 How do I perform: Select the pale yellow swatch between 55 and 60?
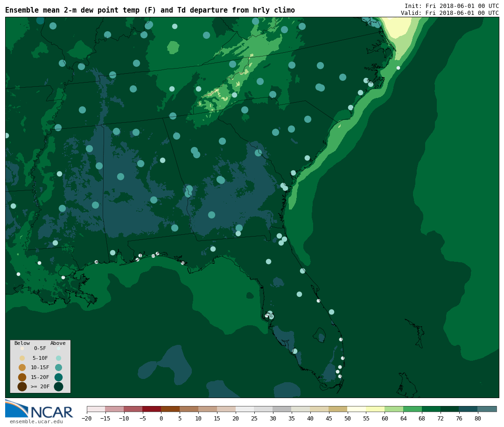click(375, 409)
